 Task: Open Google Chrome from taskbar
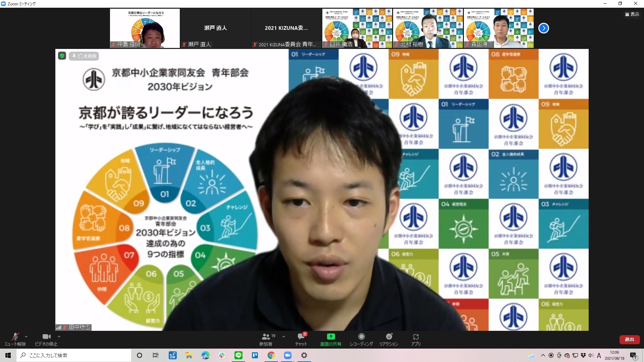pos(271,355)
